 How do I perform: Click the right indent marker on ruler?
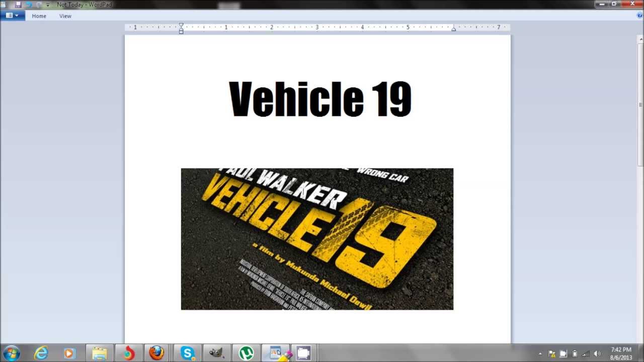pyautogui.click(x=453, y=29)
